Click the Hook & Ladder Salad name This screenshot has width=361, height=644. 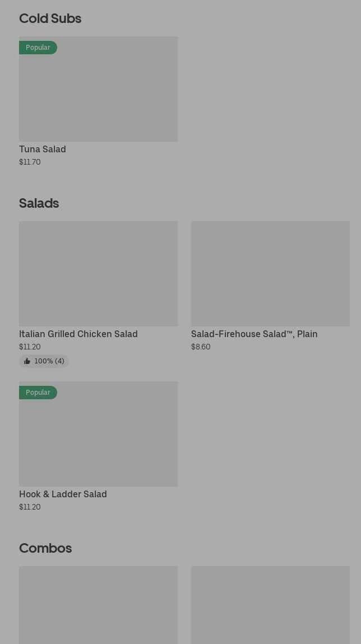[x=63, y=494]
